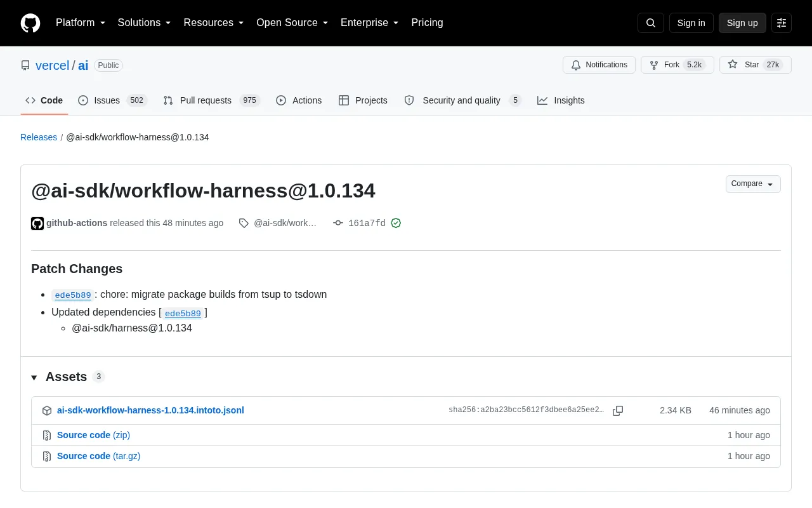
Task: Click the bell Notifications button
Action: (x=599, y=65)
